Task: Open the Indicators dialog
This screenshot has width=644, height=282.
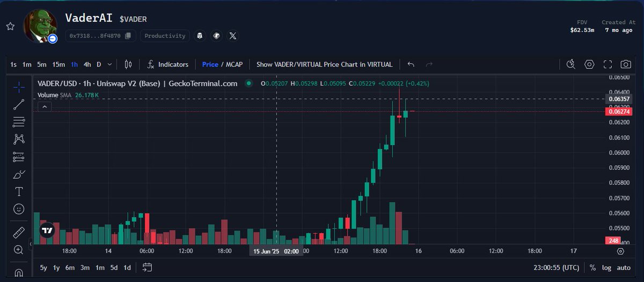Action: [167, 64]
